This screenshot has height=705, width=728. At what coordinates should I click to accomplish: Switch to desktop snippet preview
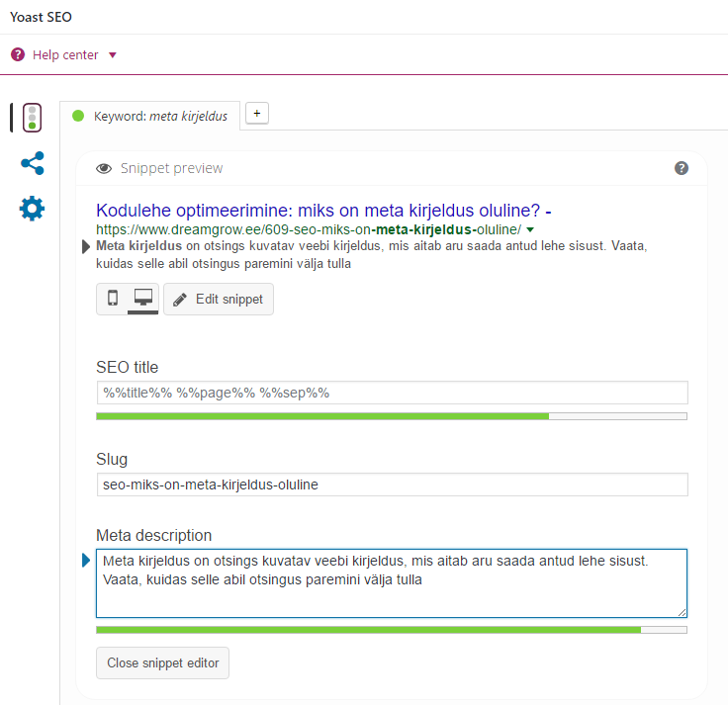pyautogui.click(x=142, y=299)
